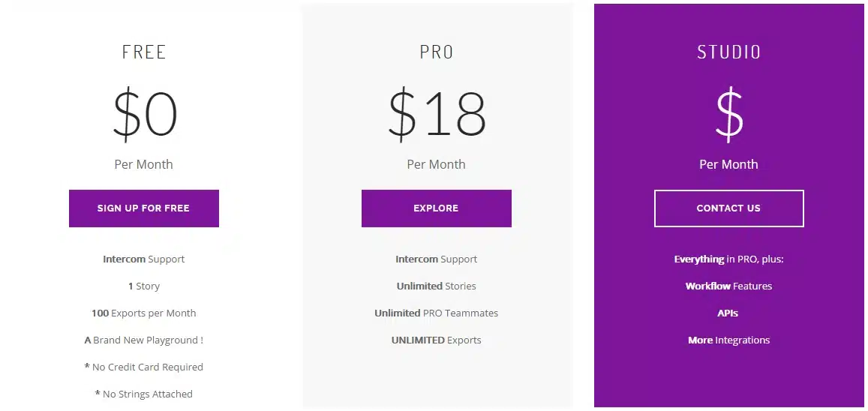Click the 1 Story feature line
Image resolution: width=868 pixels, height=411 pixels.
click(144, 286)
